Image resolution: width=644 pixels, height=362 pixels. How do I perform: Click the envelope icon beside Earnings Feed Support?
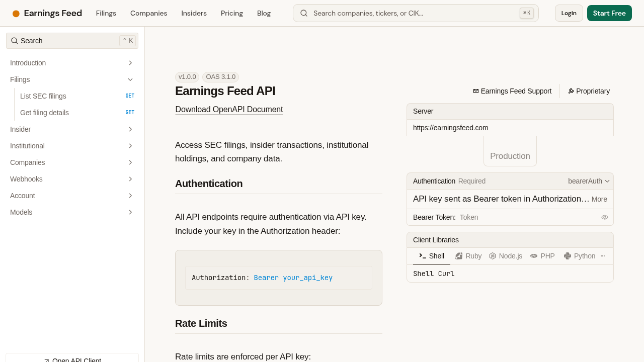[x=476, y=91]
